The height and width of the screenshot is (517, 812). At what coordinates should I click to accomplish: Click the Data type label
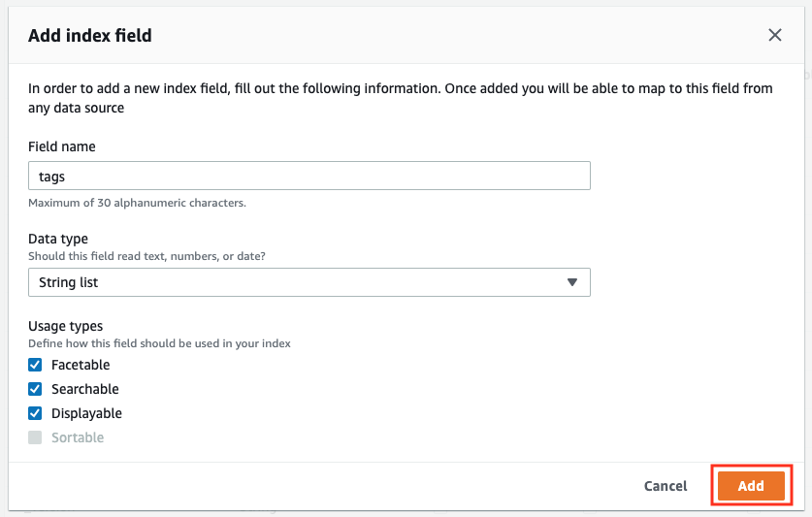pyautogui.click(x=58, y=239)
